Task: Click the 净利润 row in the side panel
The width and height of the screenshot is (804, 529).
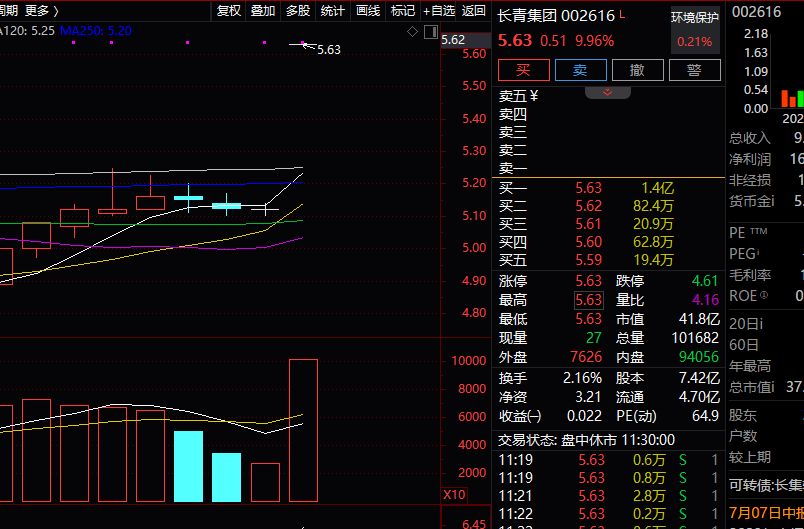Action: pos(766,159)
